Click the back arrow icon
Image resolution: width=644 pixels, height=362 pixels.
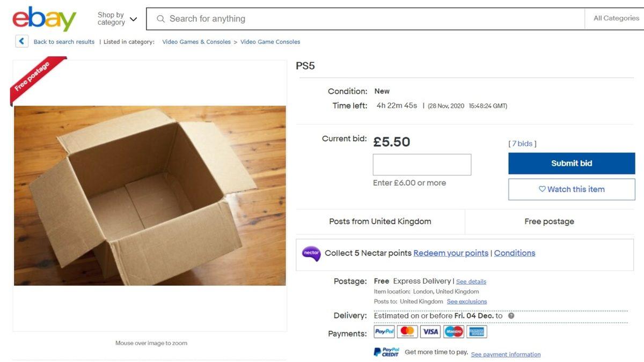[x=21, y=41]
